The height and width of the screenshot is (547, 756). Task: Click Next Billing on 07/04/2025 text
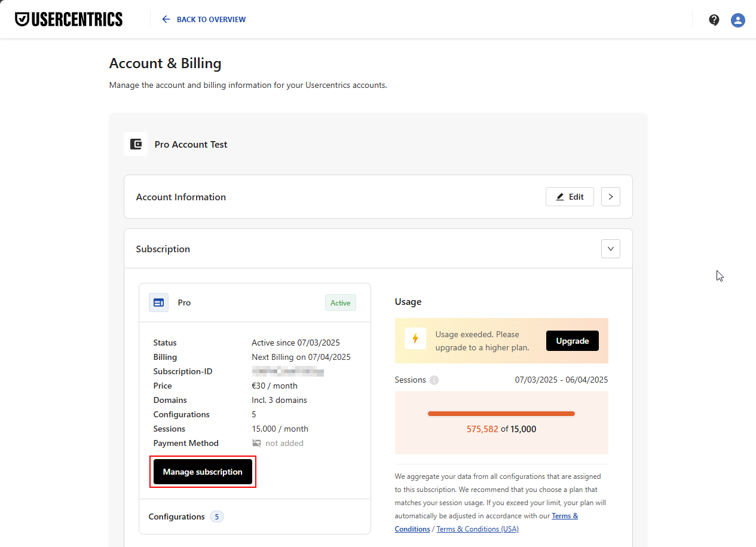(x=301, y=357)
